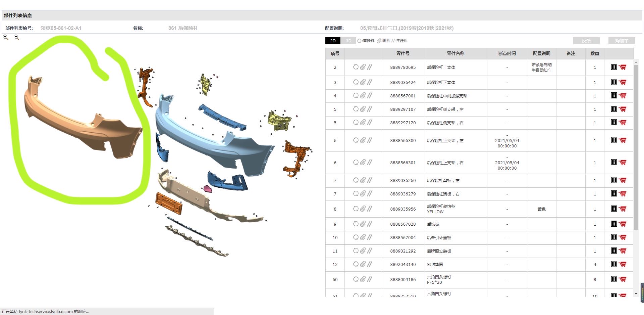This screenshot has width=644, height=315.
Task: Select orange license plate bracket in diagram
Action: 169,203
